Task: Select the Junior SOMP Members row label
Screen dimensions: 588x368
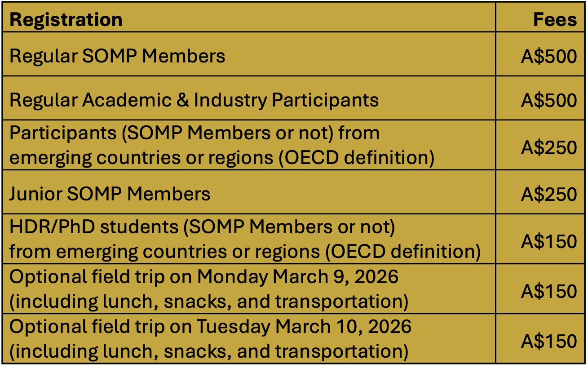Action: (x=110, y=194)
